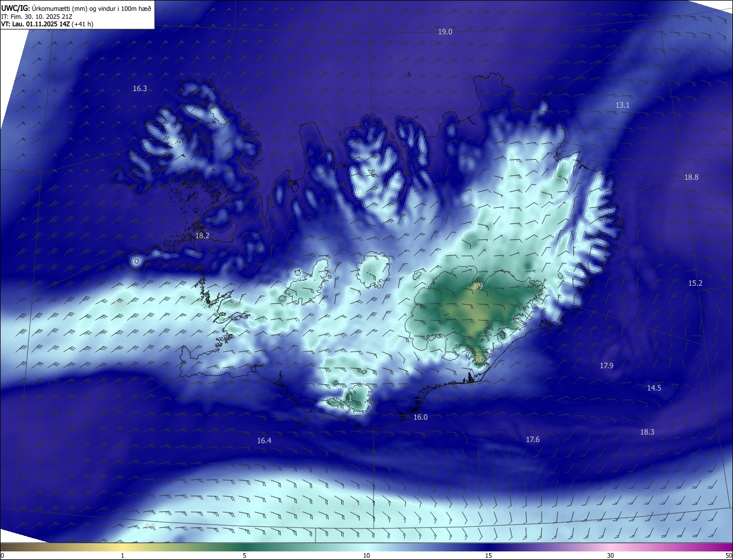Screen dimensions: 733x560
Task: Click the 16.4 value label
Action: (x=264, y=441)
